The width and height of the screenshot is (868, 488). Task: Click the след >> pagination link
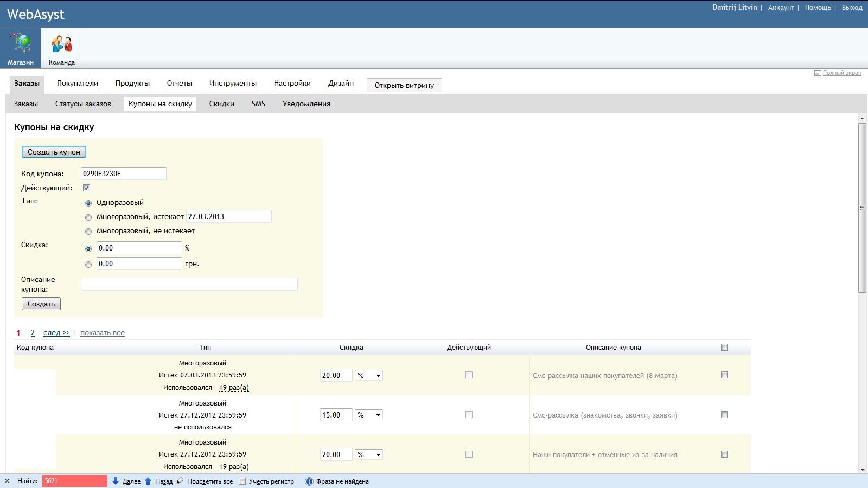coord(56,333)
